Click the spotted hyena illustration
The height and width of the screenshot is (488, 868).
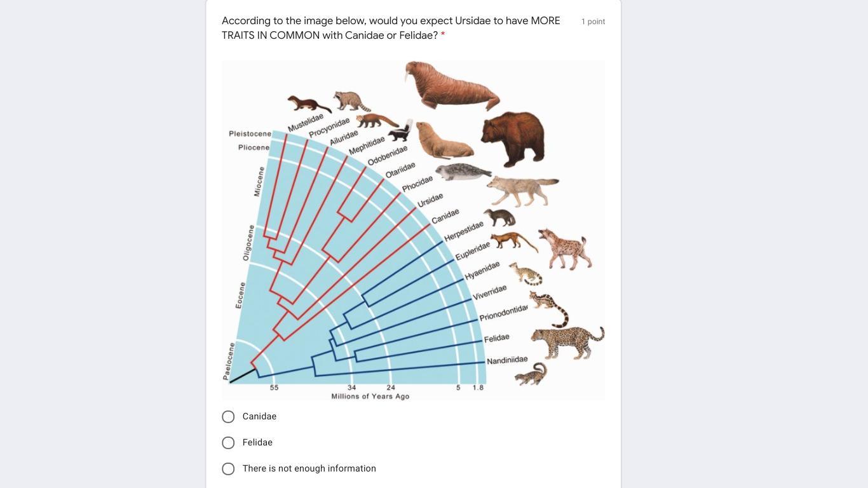click(x=565, y=249)
